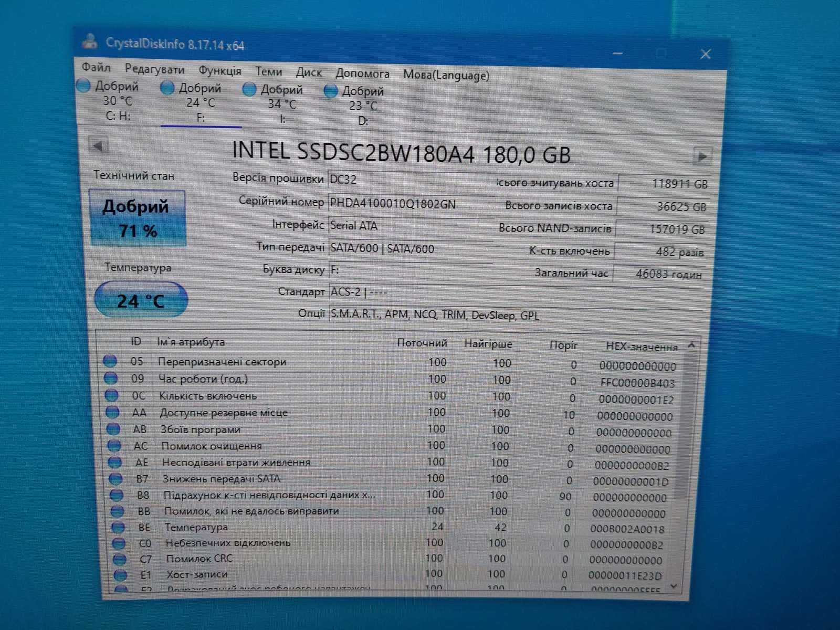Open the Функція menu
This screenshot has height=630, width=840.
219,70
